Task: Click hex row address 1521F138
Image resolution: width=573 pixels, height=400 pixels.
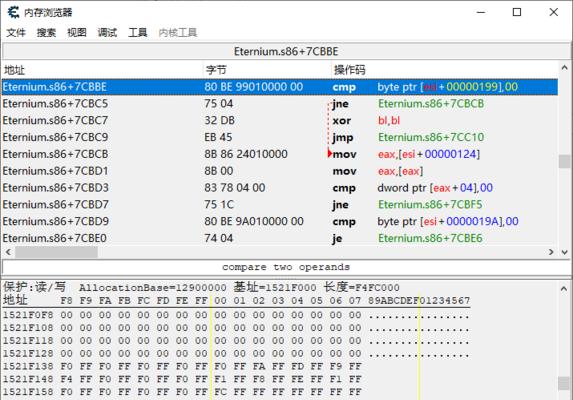Action: [x=28, y=366]
